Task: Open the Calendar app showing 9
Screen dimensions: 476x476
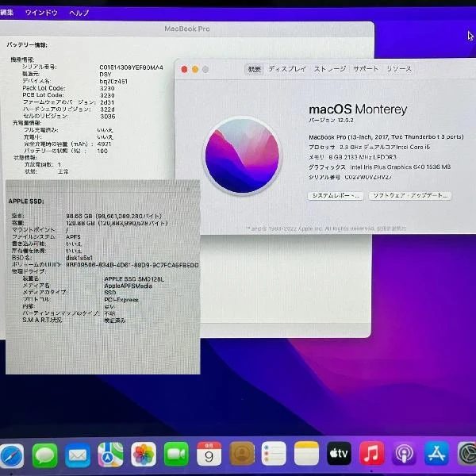Action: (x=209, y=454)
